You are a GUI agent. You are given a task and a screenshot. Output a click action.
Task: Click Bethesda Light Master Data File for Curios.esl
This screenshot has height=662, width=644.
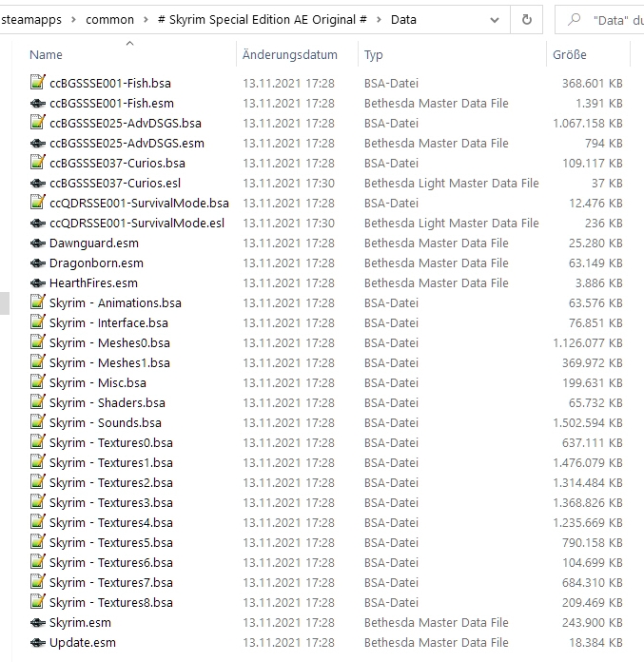point(452,184)
